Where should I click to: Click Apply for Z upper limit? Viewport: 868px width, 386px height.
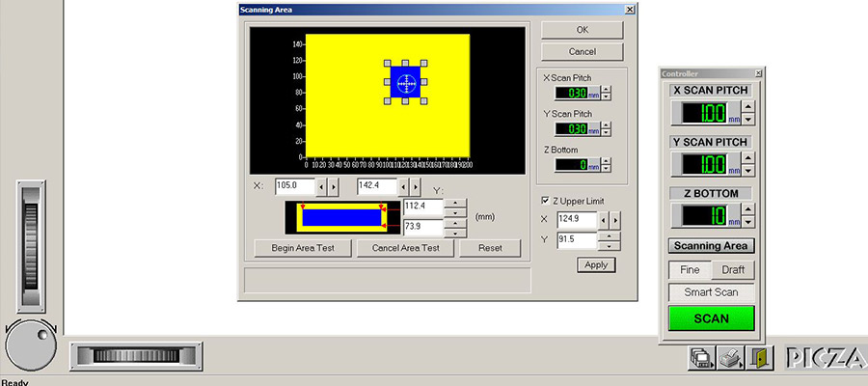(596, 264)
